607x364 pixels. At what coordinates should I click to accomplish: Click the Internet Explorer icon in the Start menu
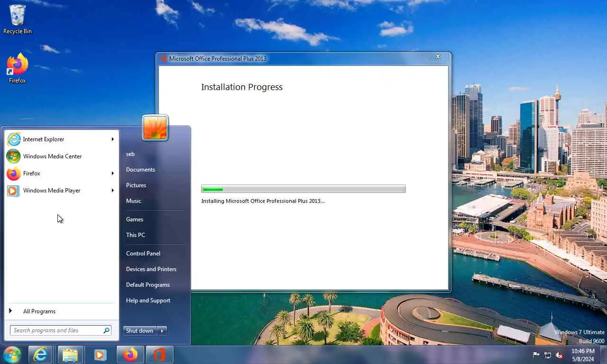14,139
